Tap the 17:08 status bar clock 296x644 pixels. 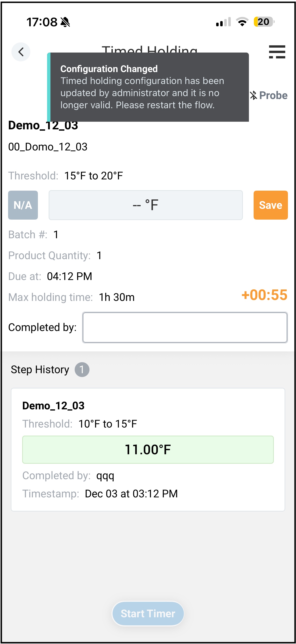[42, 22]
